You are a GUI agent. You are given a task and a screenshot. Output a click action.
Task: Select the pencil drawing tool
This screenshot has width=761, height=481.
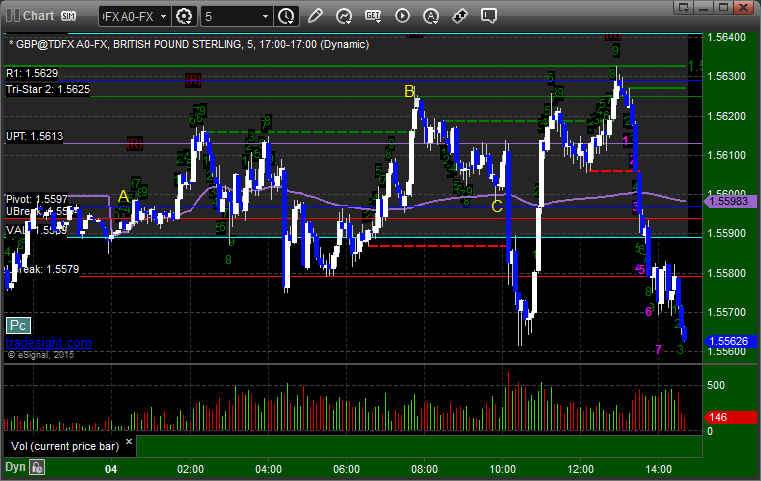click(x=315, y=16)
